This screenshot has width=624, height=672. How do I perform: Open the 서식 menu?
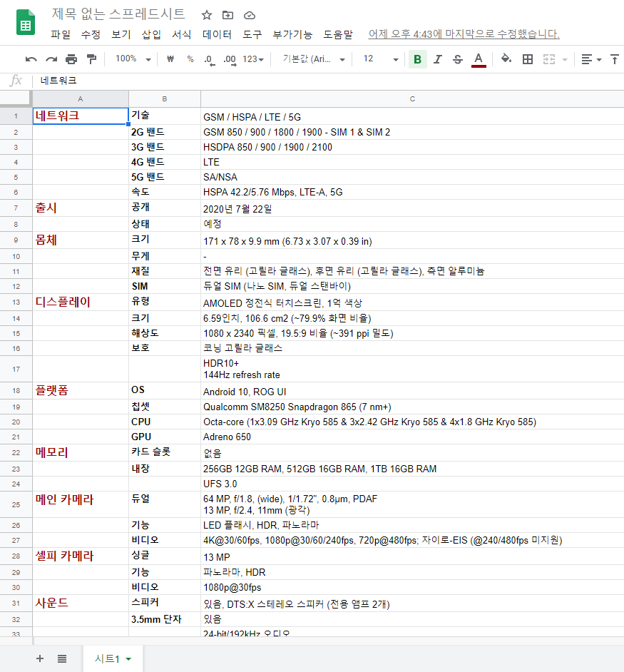(x=181, y=34)
